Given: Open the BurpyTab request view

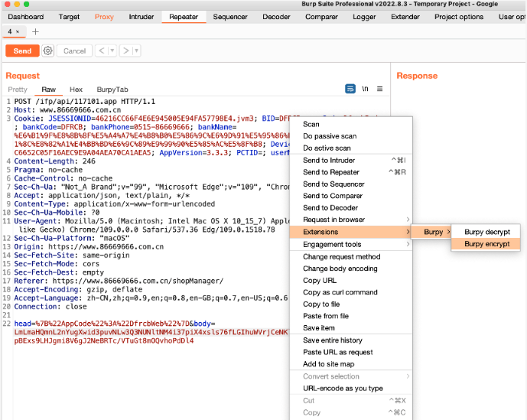Looking at the screenshot, I should tap(112, 90).
